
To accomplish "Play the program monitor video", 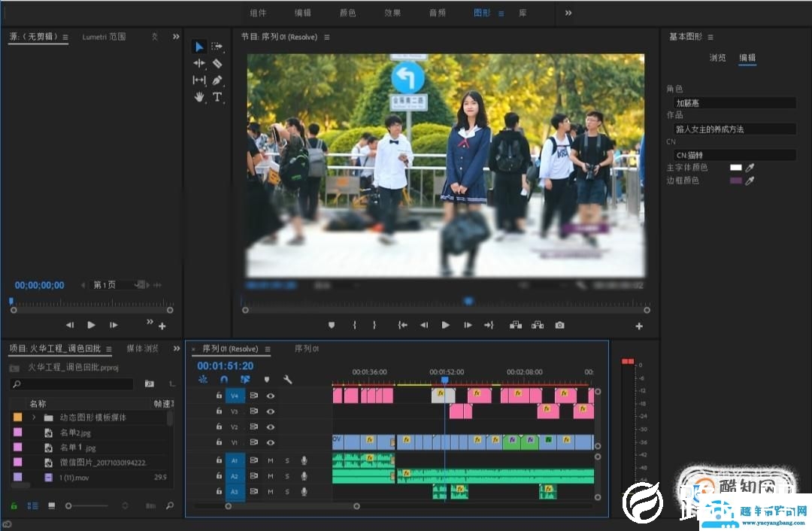I will click(x=445, y=325).
